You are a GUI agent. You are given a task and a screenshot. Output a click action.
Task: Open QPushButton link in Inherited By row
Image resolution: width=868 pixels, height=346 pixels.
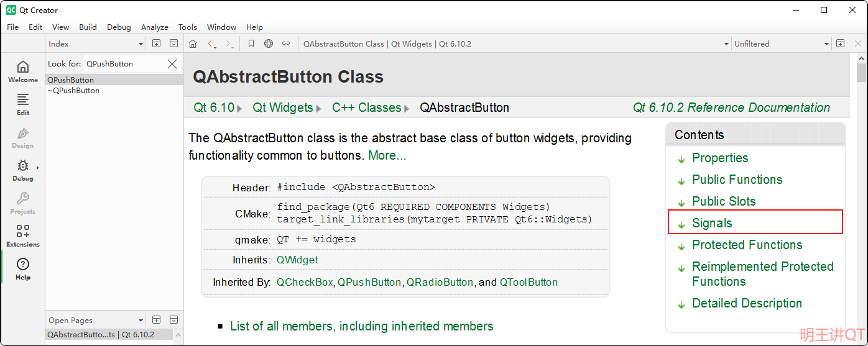pos(369,282)
